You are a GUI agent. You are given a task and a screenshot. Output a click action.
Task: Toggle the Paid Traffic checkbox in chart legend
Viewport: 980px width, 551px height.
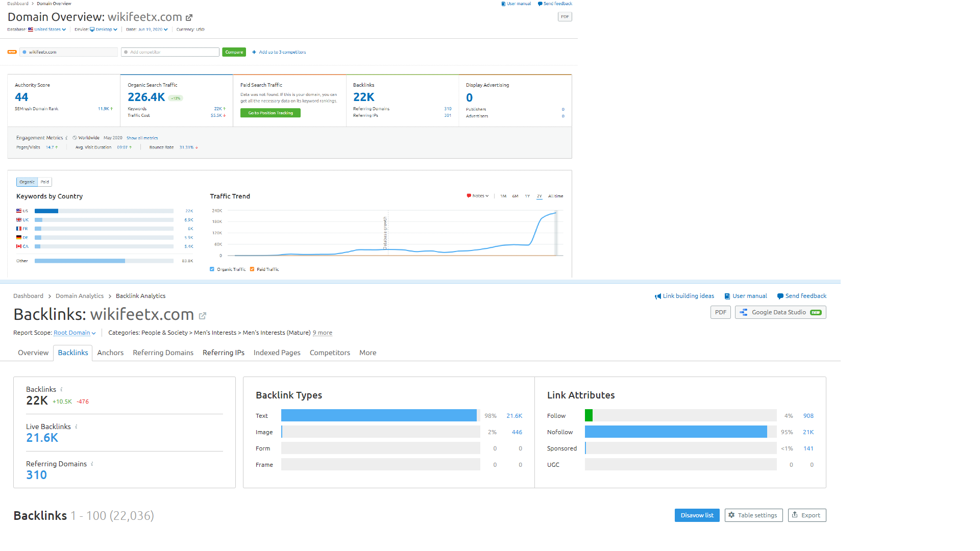[252, 269]
